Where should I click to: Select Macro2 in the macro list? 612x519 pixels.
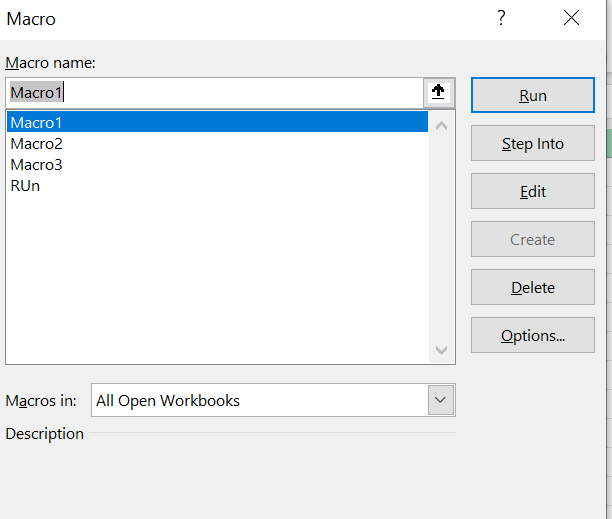click(37, 143)
